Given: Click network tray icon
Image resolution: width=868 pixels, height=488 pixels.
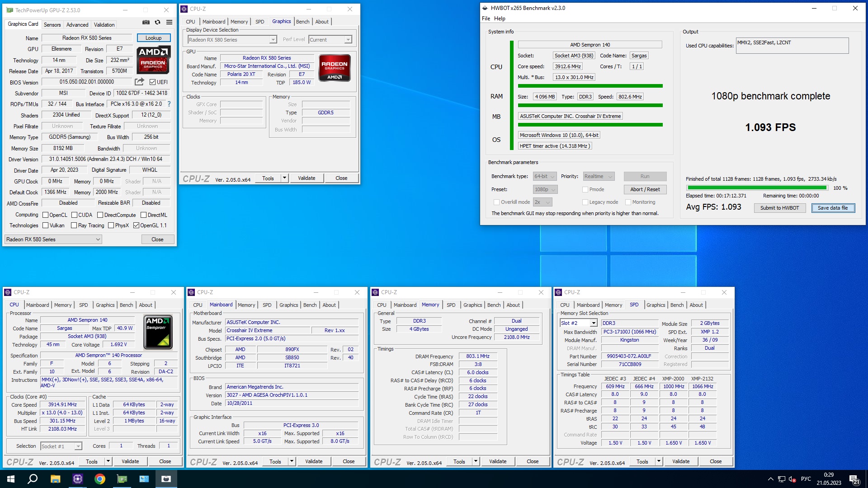Looking at the screenshot, I should (781, 479).
